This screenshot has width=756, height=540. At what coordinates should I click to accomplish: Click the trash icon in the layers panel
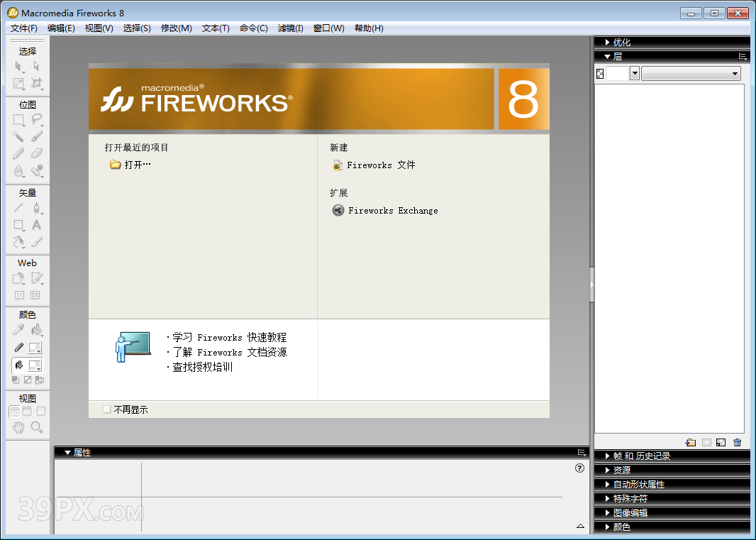tap(737, 442)
